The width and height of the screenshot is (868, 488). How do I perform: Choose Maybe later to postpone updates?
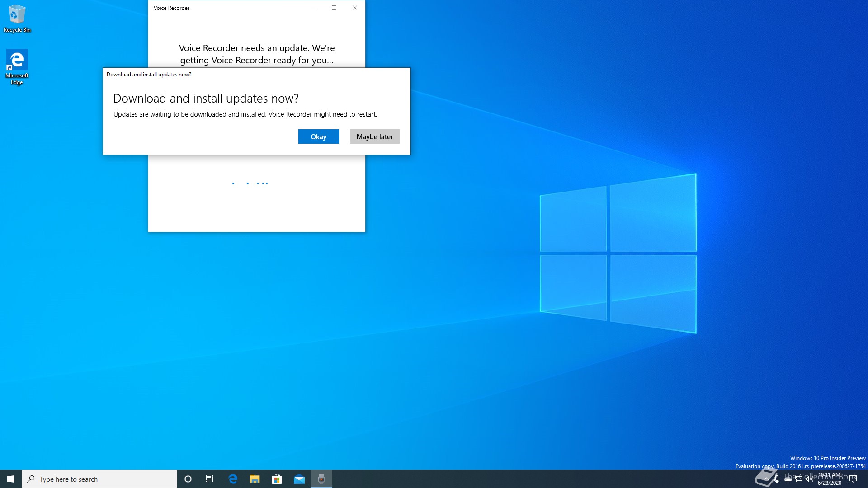pos(374,136)
